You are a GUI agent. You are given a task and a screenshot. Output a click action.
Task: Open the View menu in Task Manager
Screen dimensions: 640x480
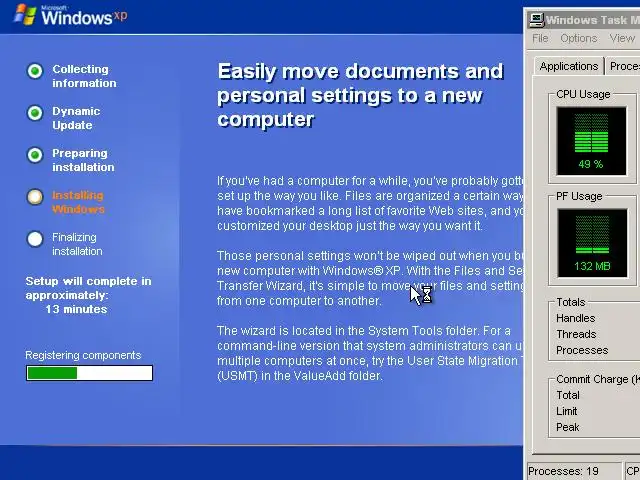click(x=622, y=38)
